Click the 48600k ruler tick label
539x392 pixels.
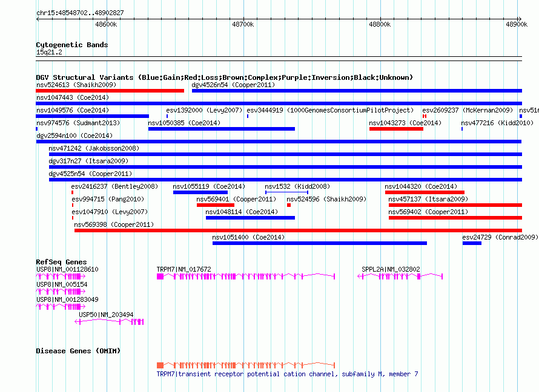pyautogui.click(x=106, y=24)
